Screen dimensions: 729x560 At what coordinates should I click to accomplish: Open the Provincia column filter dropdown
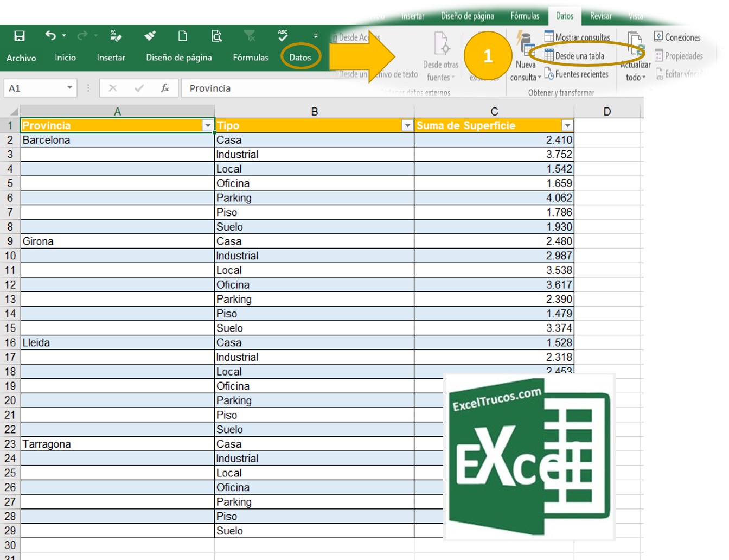[207, 126]
